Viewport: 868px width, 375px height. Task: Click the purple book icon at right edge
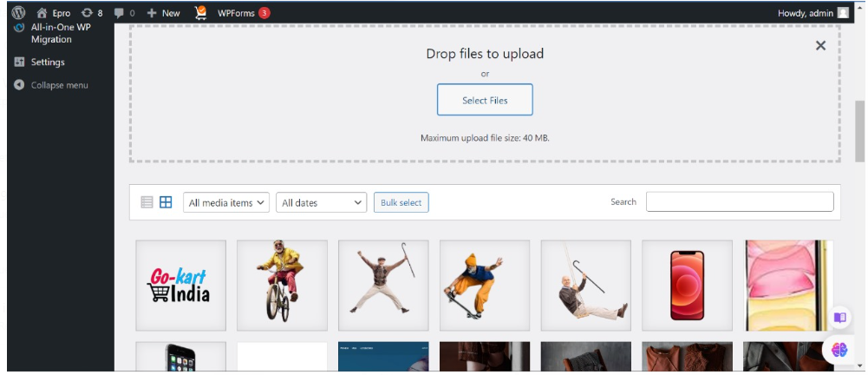(839, 318)
